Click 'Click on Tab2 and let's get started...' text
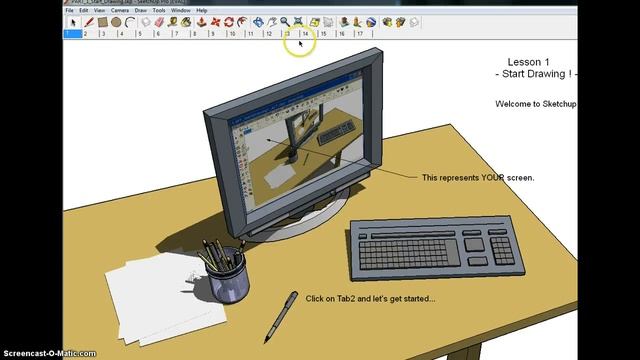The height and width of the screenshot is (360, 640). coord(370,299)
